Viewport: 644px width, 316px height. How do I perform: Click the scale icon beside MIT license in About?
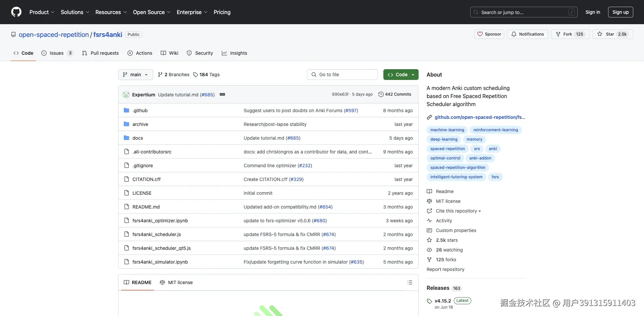point(429,201)
